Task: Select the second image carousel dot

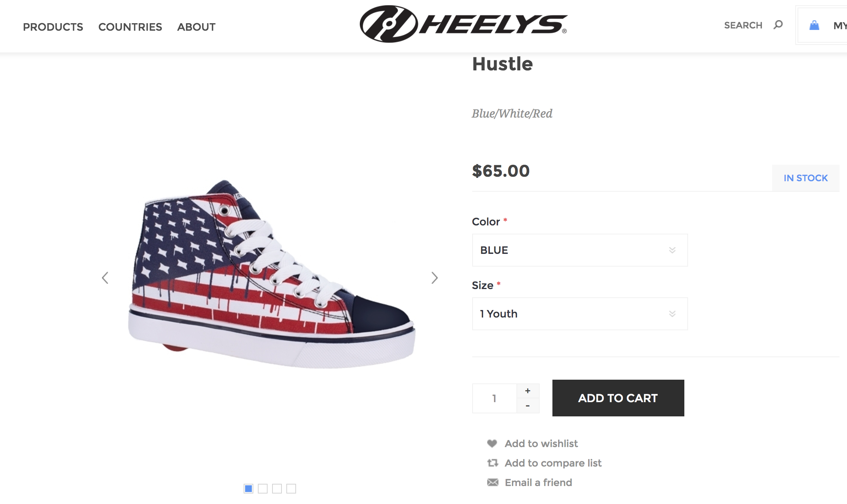Action: coord(263,488)
